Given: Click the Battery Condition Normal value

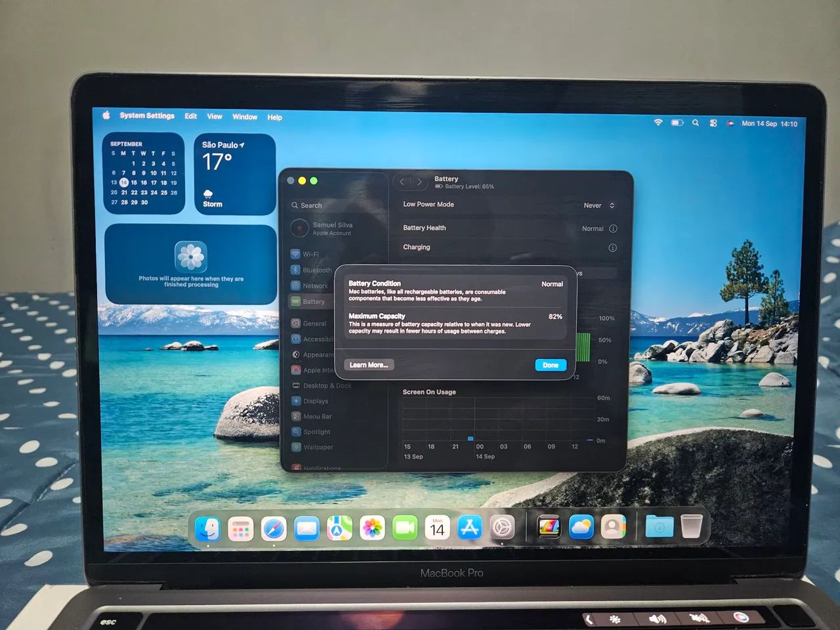Looking at the screenshot, I should coord(552,284).
